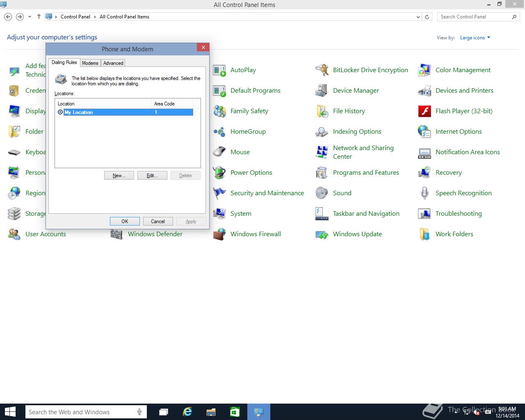Open the Region globe icon
The height and width of the screenshot is (420, 525).
click(14, 193)
